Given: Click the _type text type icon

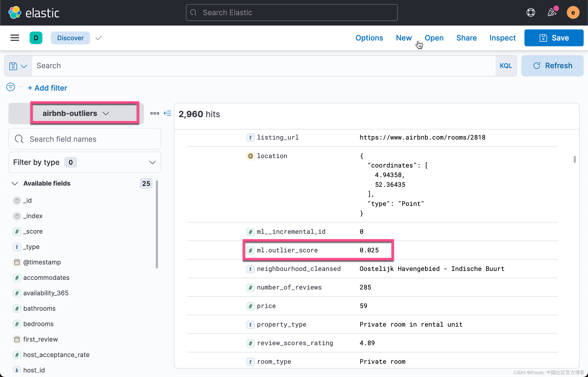Looking at the screenshot, I should [x=17, y=247].
